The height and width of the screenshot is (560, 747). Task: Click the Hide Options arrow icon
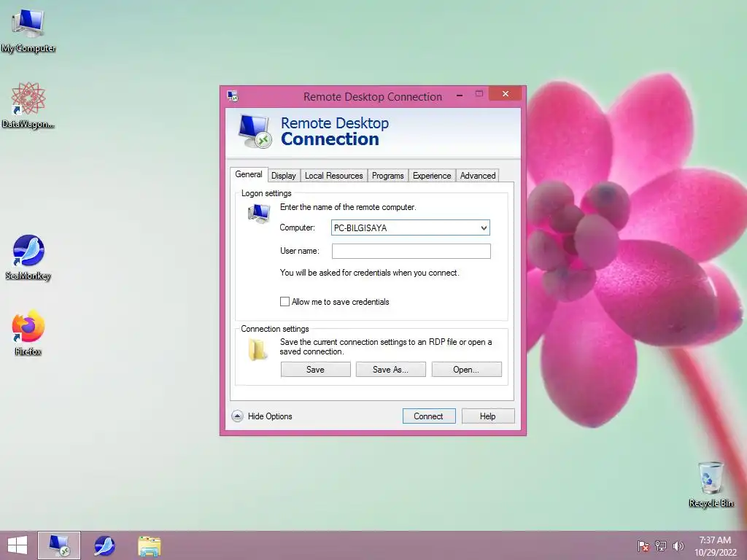[237, 416]
